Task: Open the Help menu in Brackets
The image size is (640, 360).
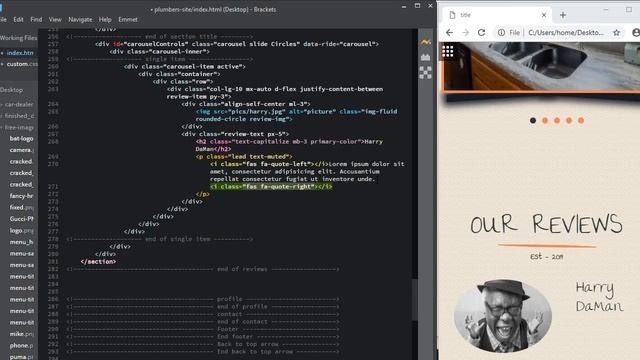Action: coord(105,19)
